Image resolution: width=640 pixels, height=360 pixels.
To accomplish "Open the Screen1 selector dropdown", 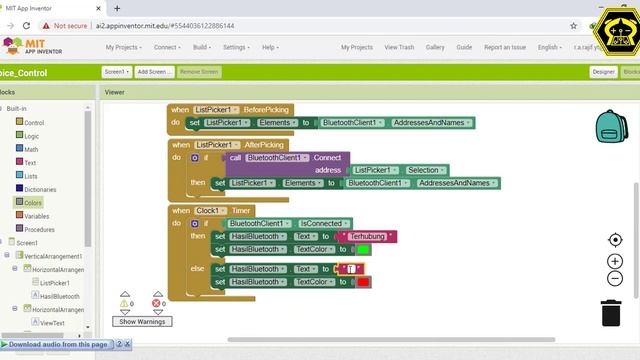I will [x=117, y=72].
